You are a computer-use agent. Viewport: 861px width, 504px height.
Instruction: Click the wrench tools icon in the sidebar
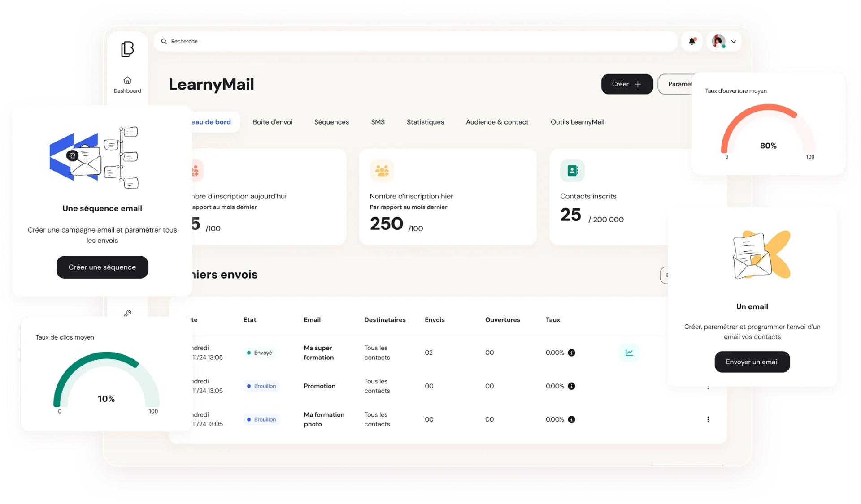(127, 313)
